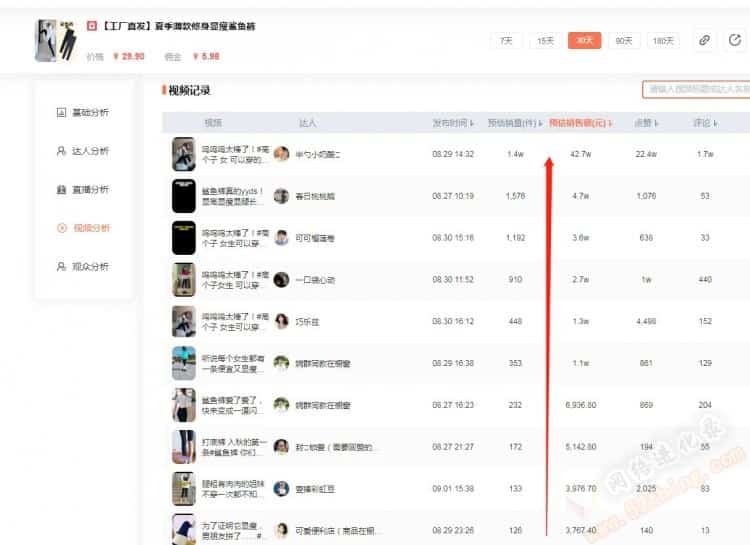Screen dimensions: 750x545
Task: Click date 08.30 15:16 cell
Action: click(453, 238)
